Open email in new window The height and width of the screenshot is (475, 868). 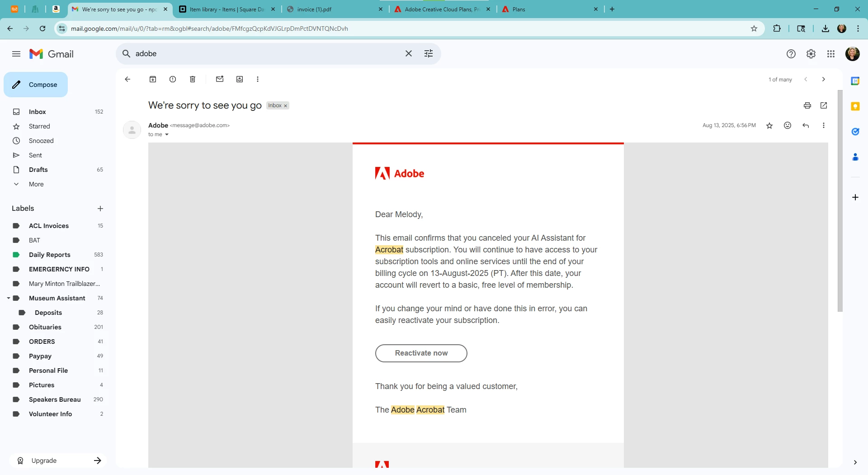coord(824,105)
